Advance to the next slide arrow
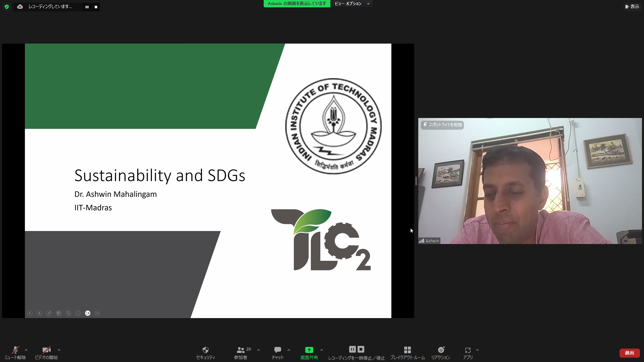644x362 pixels. (39, 313)
